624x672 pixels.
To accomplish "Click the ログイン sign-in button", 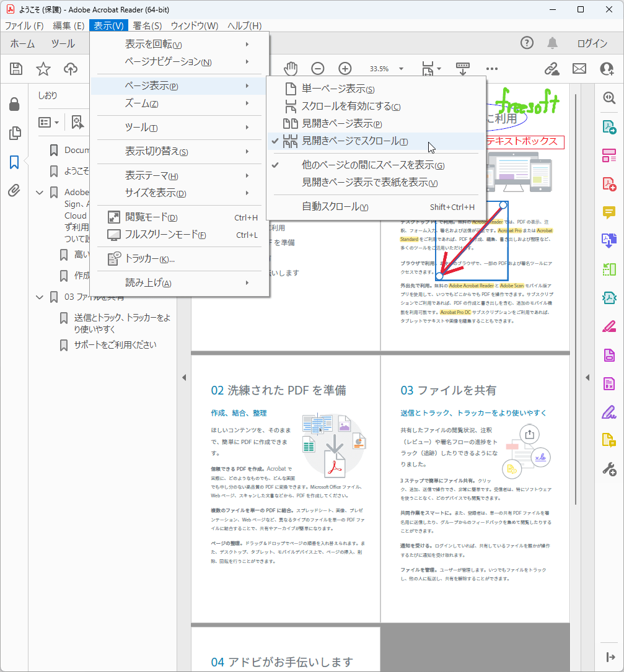I will [x=592, y=43].
